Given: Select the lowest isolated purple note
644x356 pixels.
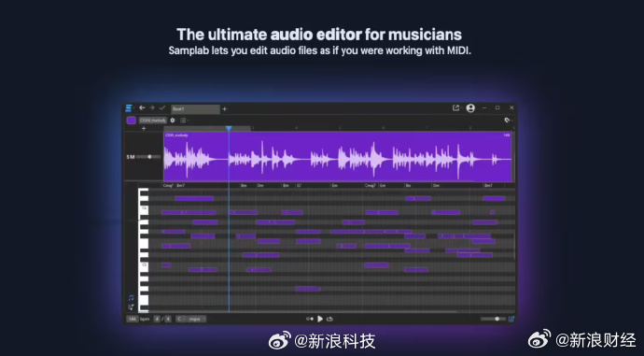Looking at the screenshot, I should point(308,289).
